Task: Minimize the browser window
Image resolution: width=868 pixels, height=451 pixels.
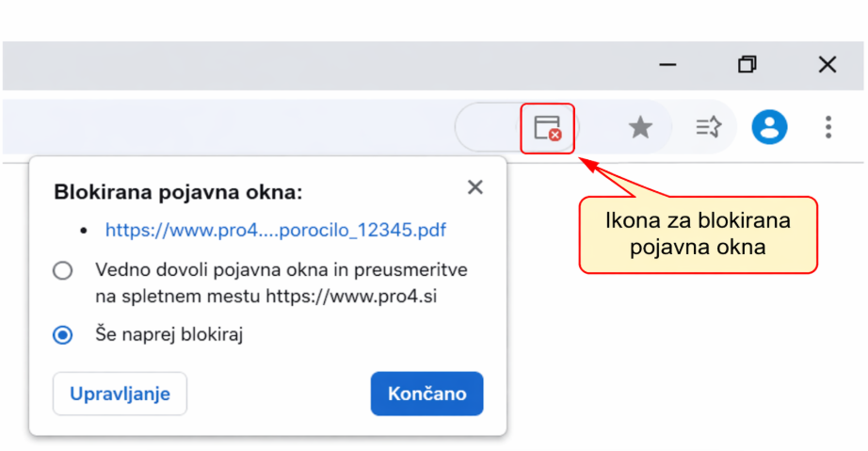Action: tap(668, 65)
